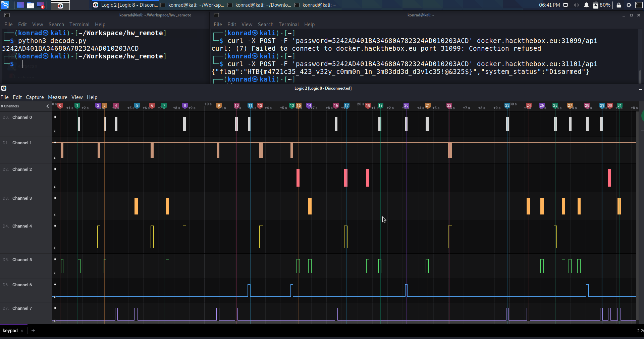
Task: Add a new tab with the plus icon
Action: point(33,331)
